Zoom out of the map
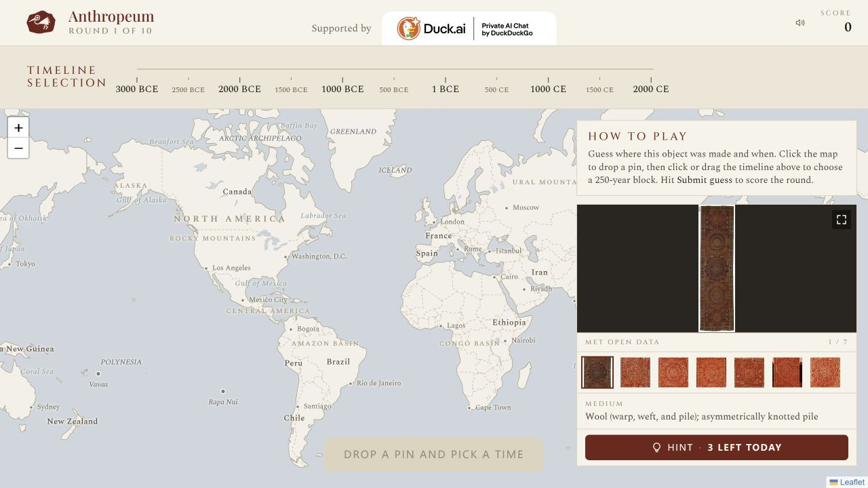This screenshot has height=488, width=868. [x=18, y=148]
